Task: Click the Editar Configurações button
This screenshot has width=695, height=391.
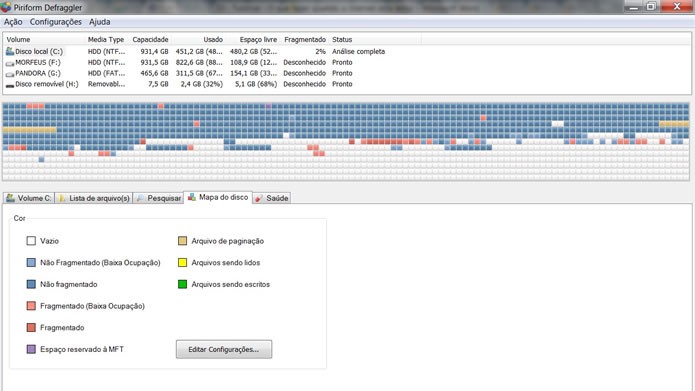Action: pos(224,349)
